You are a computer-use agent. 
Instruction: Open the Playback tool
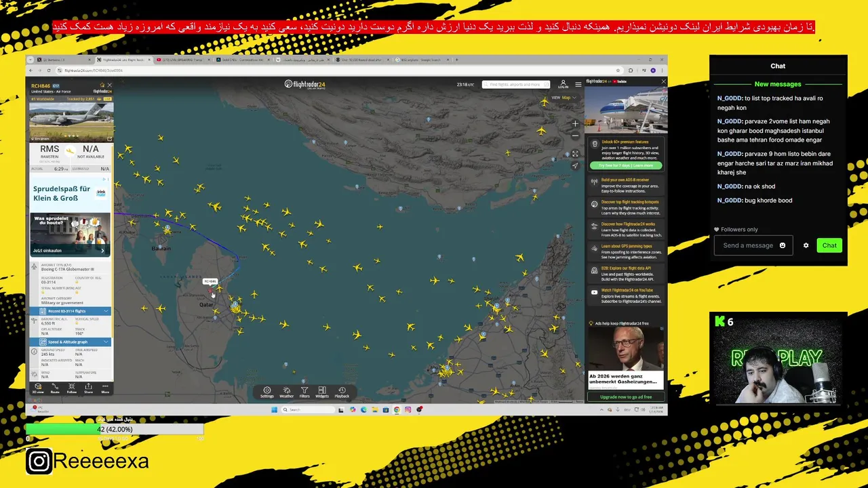click(342, 392)
